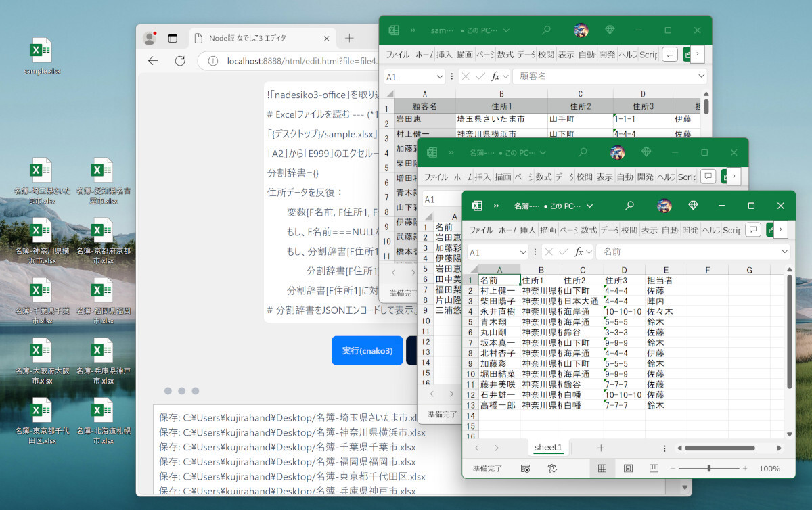Click the 100% zoom level in the front Excel

pos(769,468)
